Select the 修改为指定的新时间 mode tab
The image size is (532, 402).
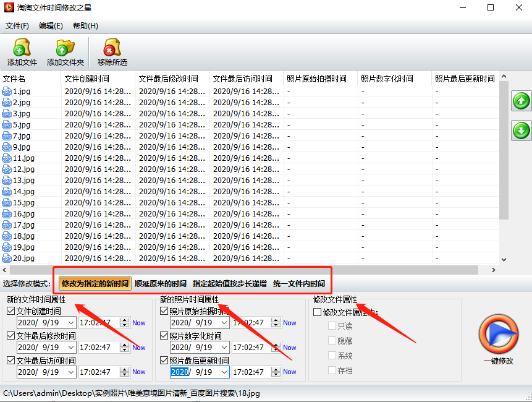coord(95,283)
